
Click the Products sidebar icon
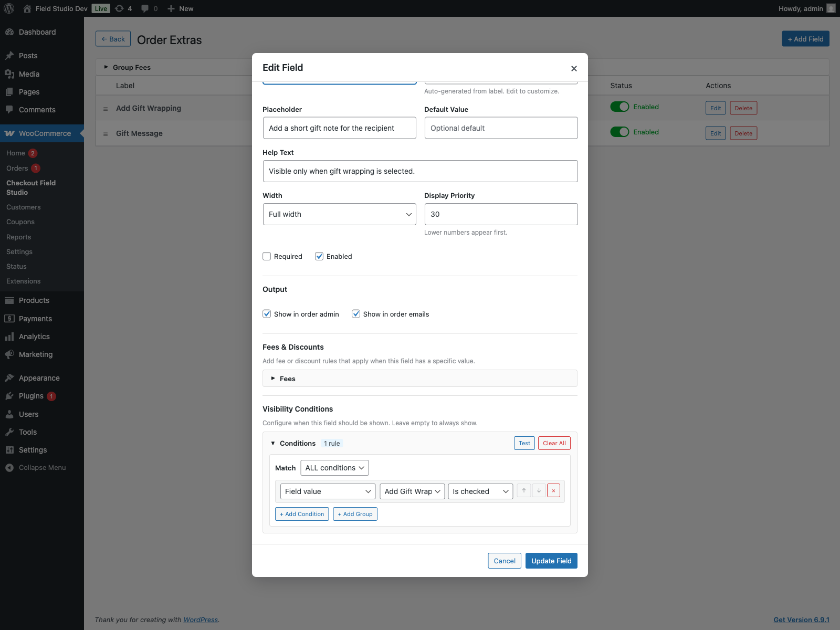(9, 300)
